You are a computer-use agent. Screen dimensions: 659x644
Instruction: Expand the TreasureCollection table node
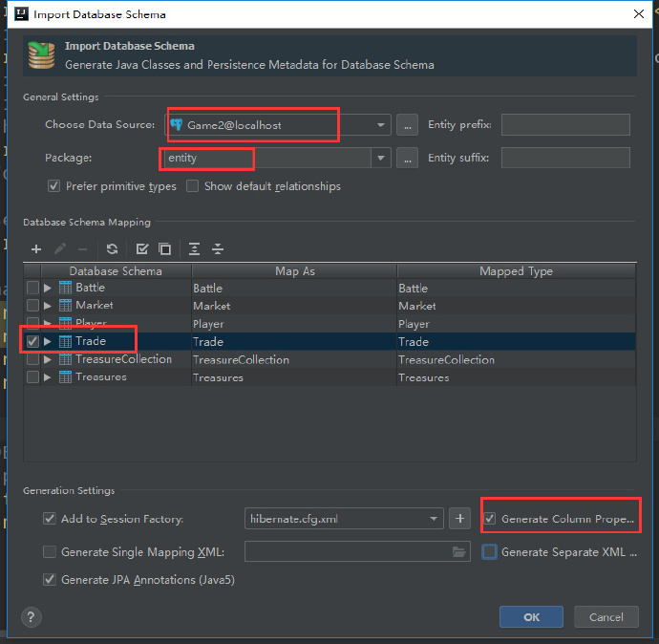click(x=49, y=360)
